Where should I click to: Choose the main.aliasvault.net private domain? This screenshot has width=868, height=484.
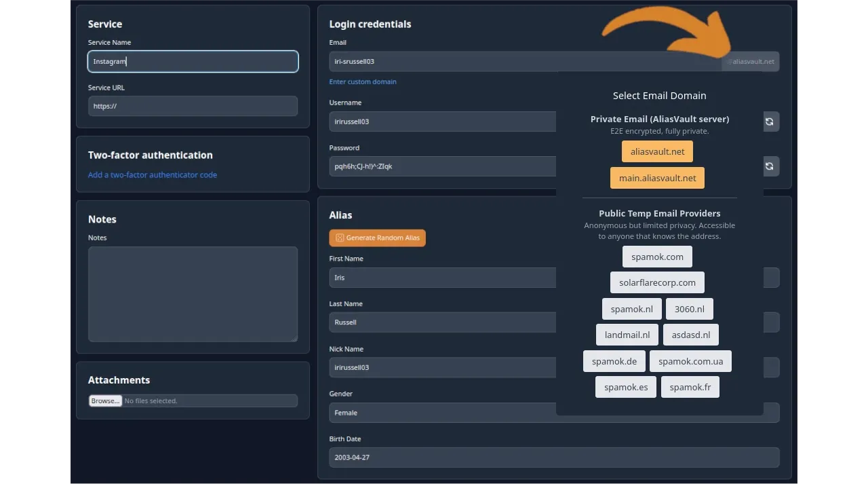(x=657, y=178)
